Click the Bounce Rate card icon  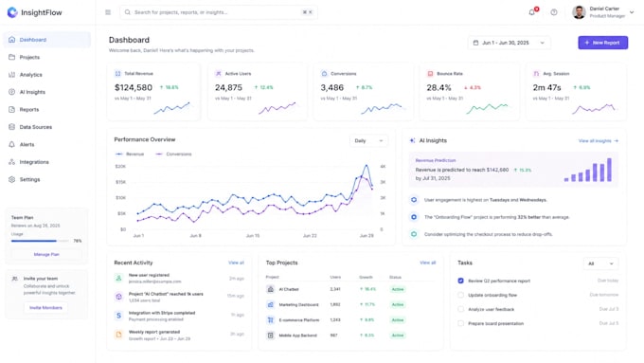[430, 74]
